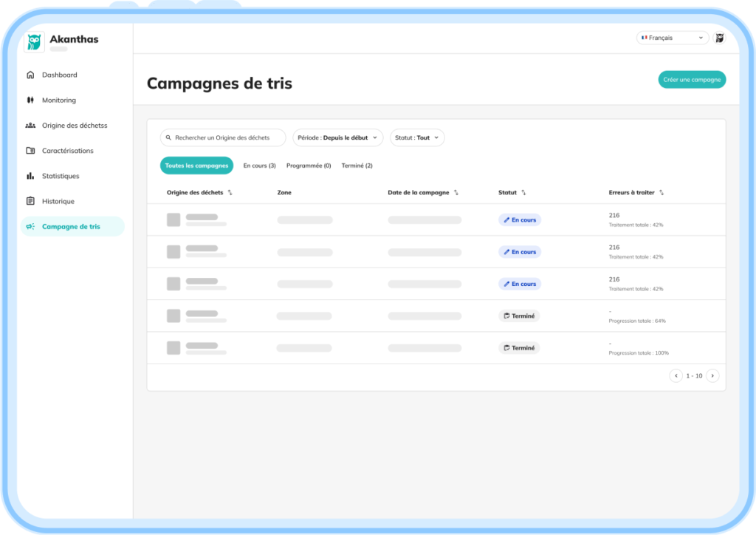This screenshot has width=756, height=535.
Task: Open Dashboard via its home icon
Action: [x=30, y=75]
